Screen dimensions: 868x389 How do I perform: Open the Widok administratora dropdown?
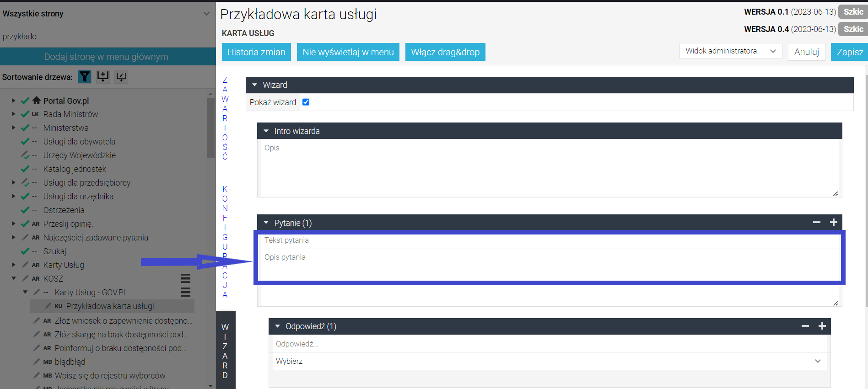pos(731,51)
